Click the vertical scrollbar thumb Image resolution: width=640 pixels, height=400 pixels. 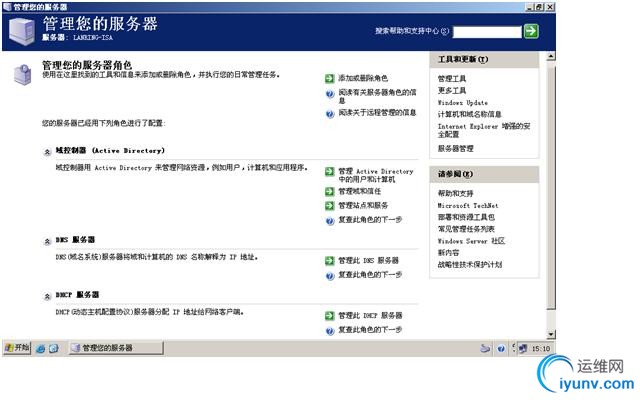551,186
